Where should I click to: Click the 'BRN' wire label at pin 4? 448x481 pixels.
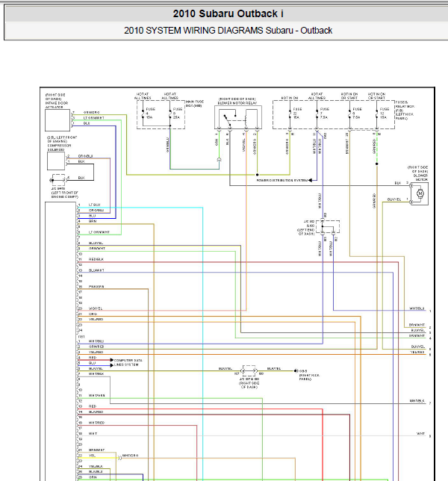tap(93, 221)
